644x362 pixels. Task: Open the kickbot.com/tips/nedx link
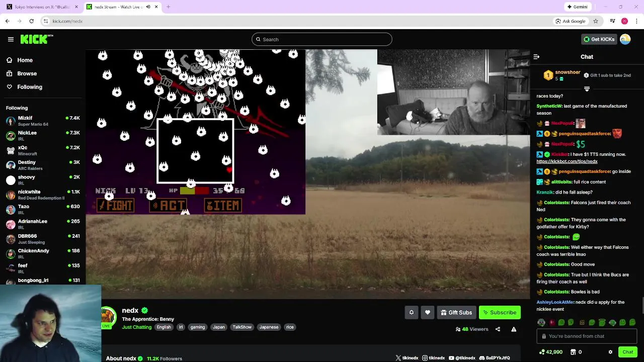(x=567, y=161)
